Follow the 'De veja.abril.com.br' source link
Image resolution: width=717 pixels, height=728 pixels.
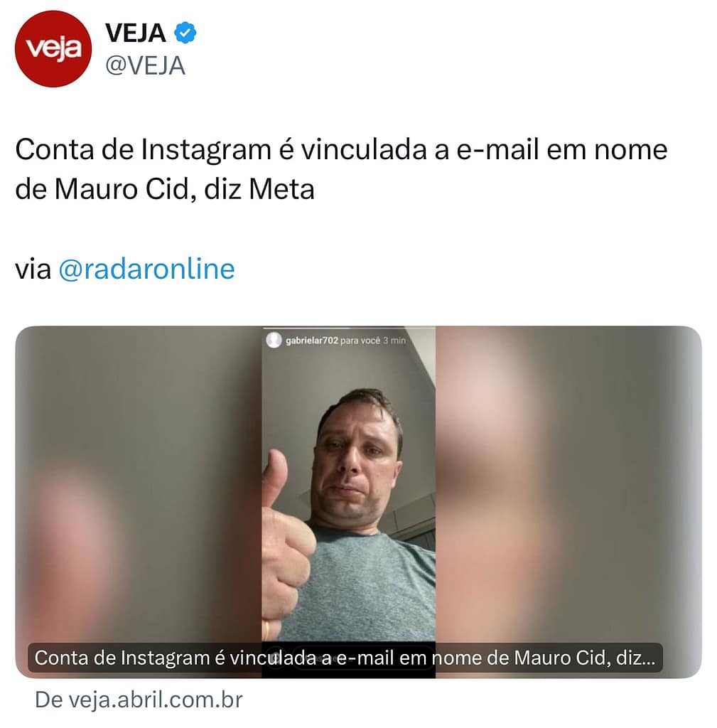coord(139,700)
